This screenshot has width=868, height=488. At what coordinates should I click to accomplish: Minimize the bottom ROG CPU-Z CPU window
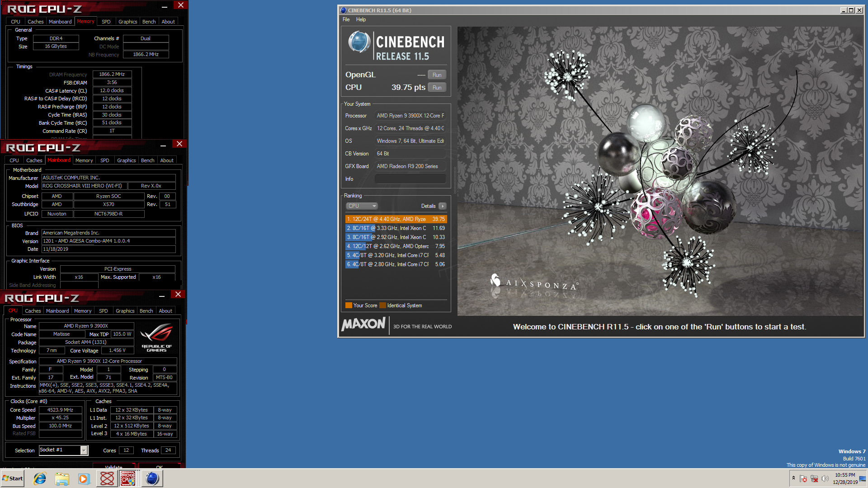point(162,296)
